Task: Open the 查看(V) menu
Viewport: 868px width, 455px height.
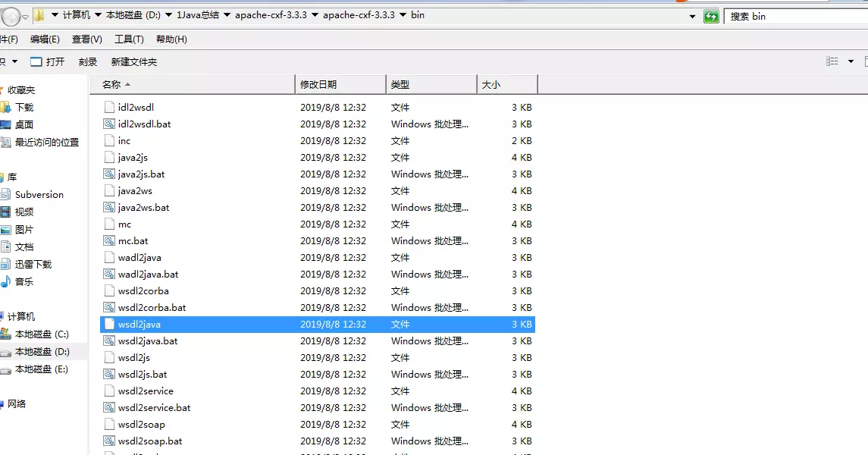Action: (86, 39)
